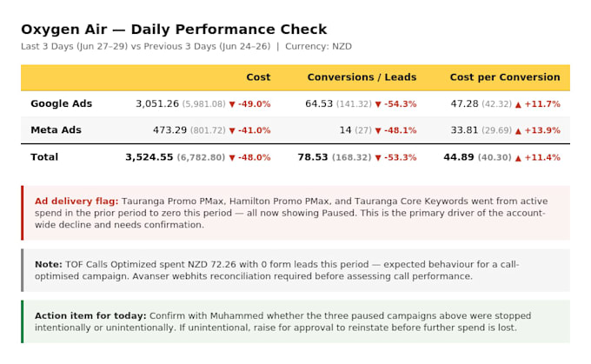Select the Conversions / Leads column header
Viewport: 591px width, 364px height.
tap(362, 77)
